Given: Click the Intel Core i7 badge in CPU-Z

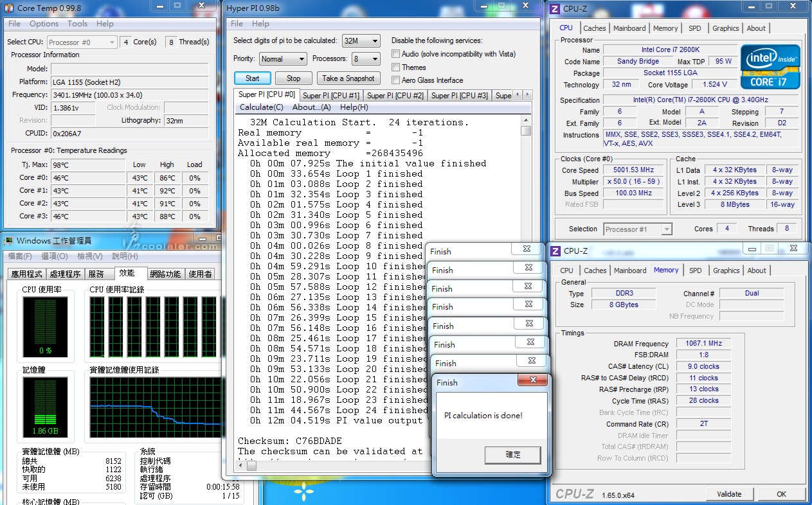Looking at the screenshot, I should [770, 66].
